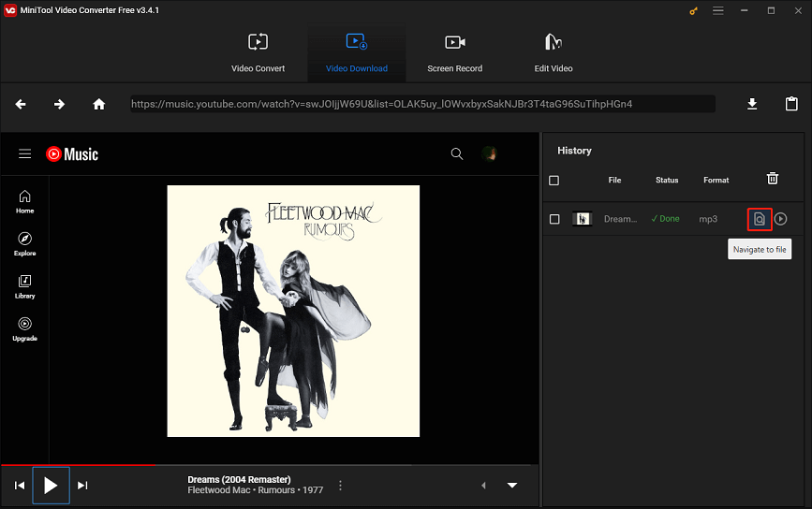Maximize the MiniTool window
The width and height of the screenshot is (812, 509).
pyautogui.click(x=771, y=10)
